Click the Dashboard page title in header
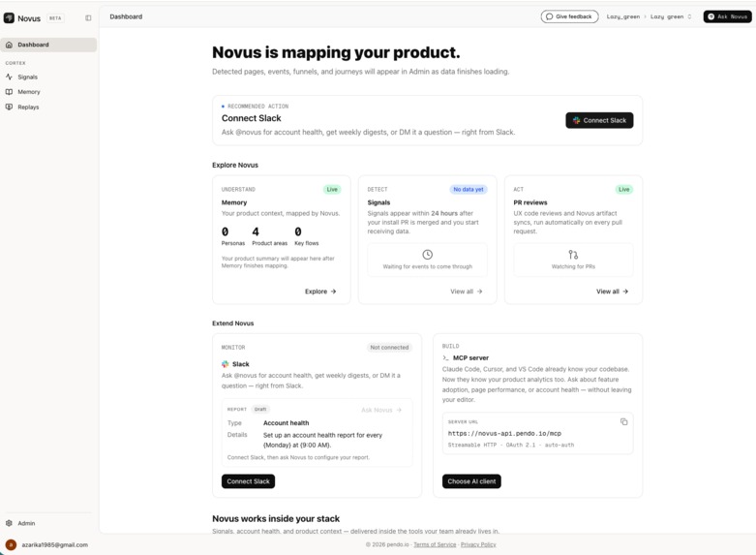The width and height of the screenshot is (756, 555). [126, 16]
